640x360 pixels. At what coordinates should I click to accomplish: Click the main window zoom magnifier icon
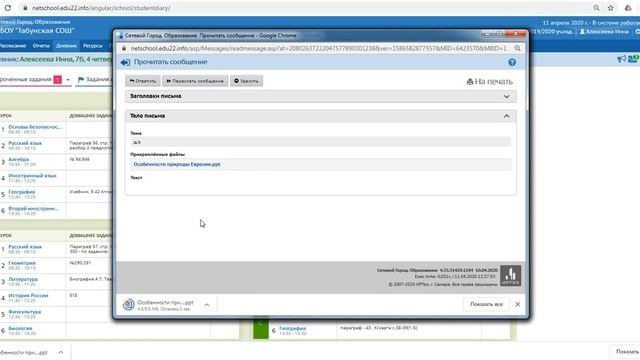click(x=596, y=8)
